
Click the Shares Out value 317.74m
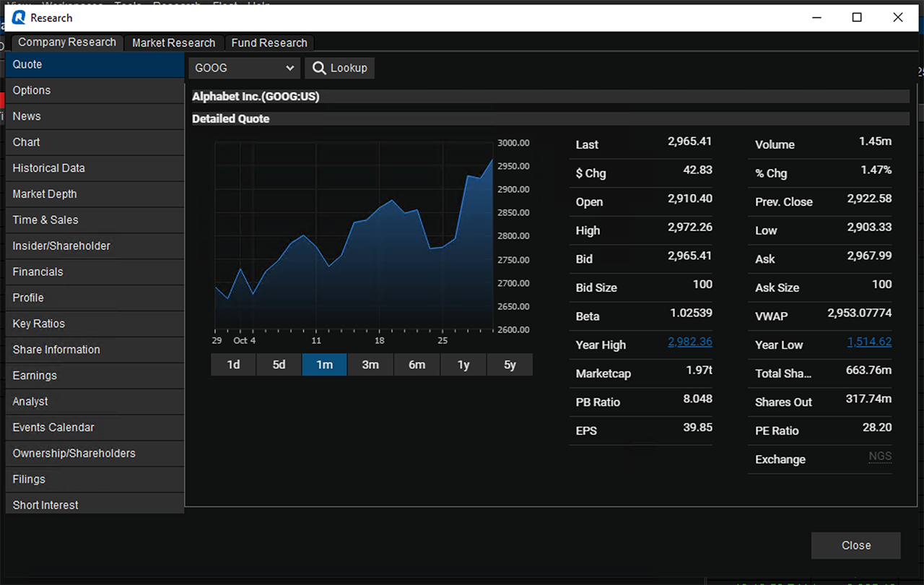[x=869, y=399]
